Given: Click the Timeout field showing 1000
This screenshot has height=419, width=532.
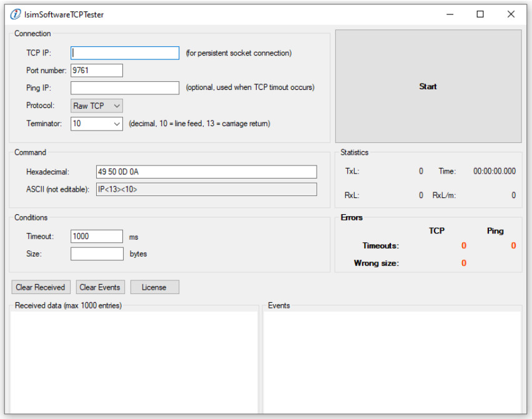Looking at the screenshot, I should point(97,237).
